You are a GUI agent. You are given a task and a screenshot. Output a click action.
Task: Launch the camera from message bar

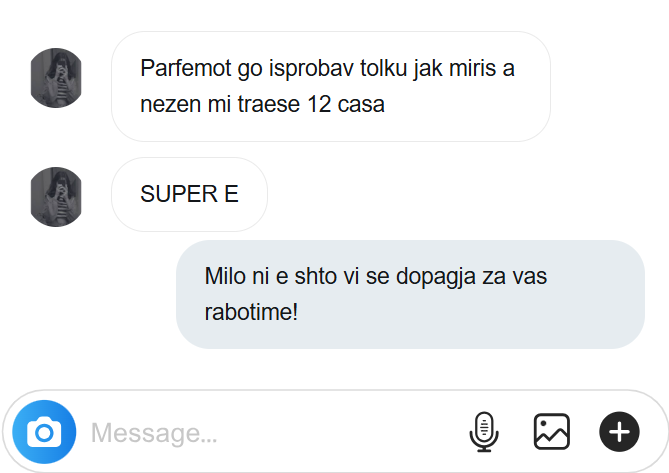click(x=44, y=432)
